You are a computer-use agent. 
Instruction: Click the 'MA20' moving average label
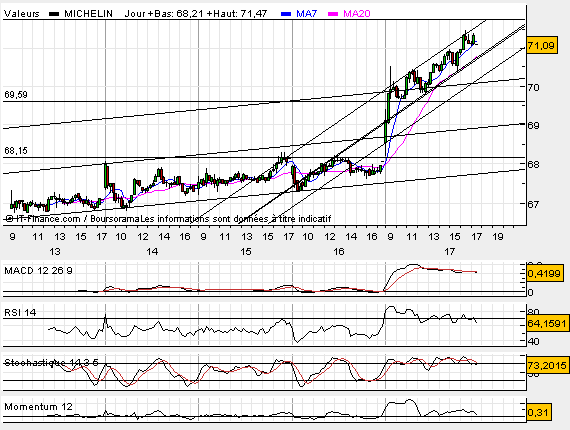click(357, 14)
